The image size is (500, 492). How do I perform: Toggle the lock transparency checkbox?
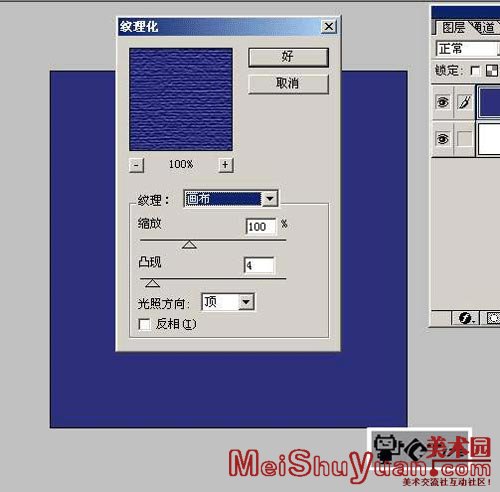pyautogui.click(x=475, y=71)
